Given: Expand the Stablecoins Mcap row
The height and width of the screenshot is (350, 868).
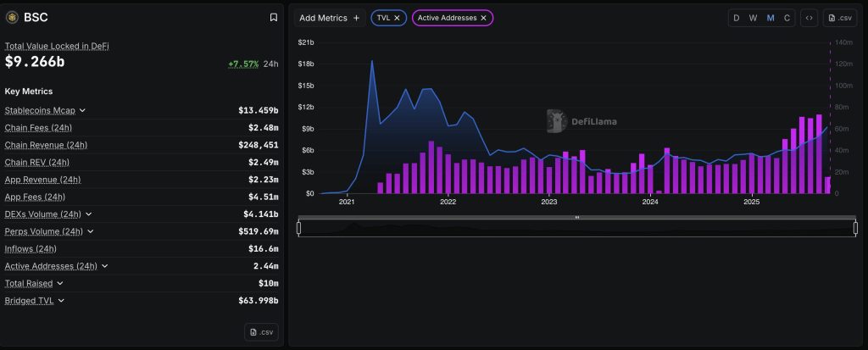Looking at the screenshot, I should pyautogui.click(x=82, y=110).
